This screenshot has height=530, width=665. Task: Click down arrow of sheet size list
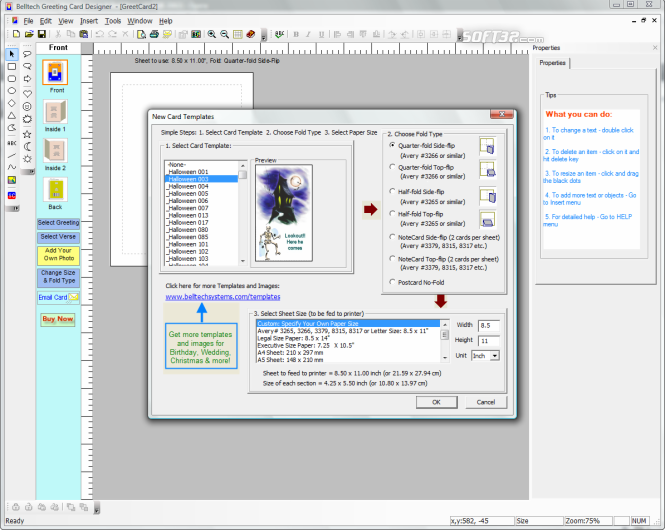(x=445, y=358)
